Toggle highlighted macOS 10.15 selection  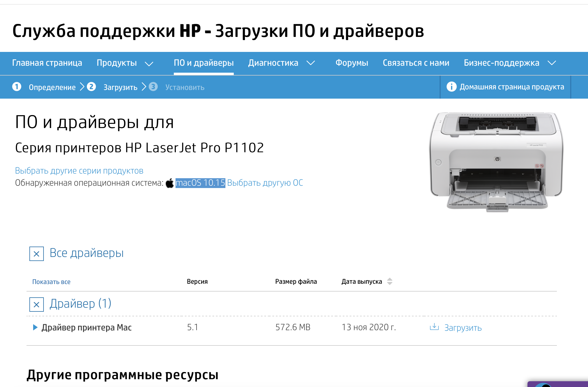(201, 183)
